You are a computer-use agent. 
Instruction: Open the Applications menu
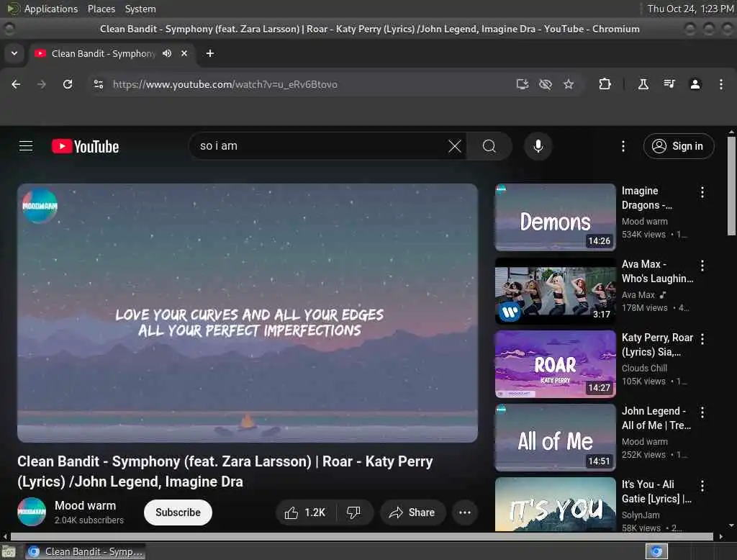[51, 9]
